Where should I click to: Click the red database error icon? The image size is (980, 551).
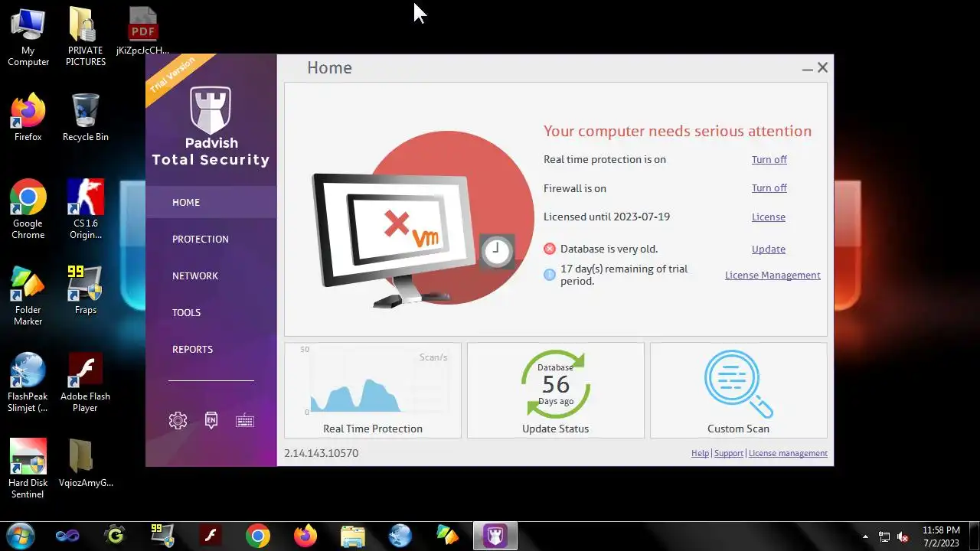(550, 249)
